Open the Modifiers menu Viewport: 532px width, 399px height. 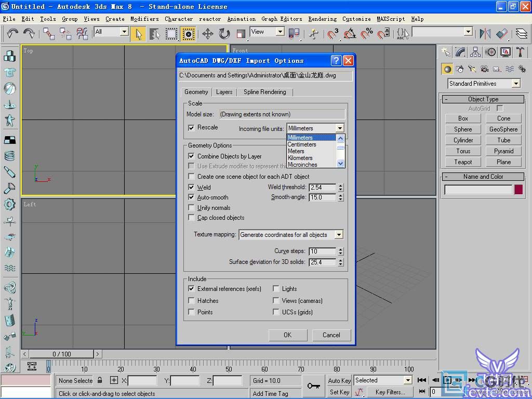[x=144, y=19]
